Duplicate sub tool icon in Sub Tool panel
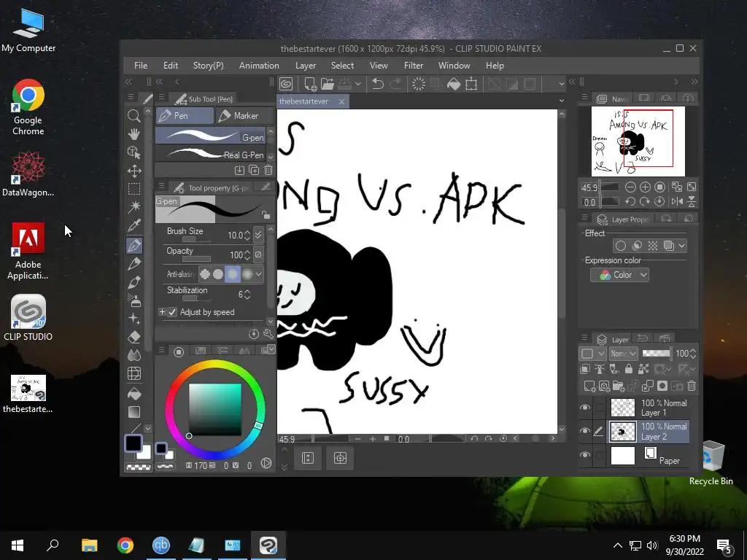The width and height of the screenshot is (747, 560). pos(254,170)
